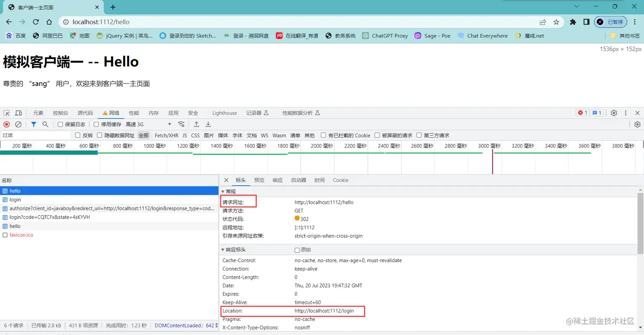Open network search with the magnifier icon
This screenshot has width=644, height=335.
[45, 124]
